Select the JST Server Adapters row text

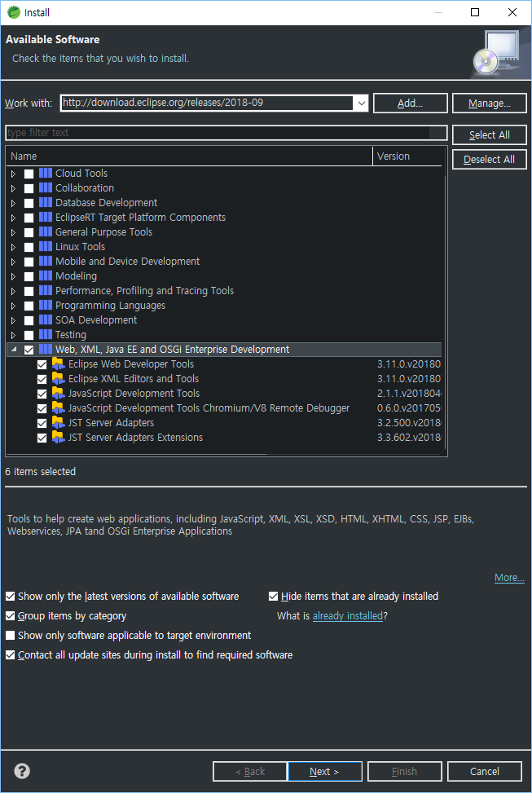coord(111,423)
